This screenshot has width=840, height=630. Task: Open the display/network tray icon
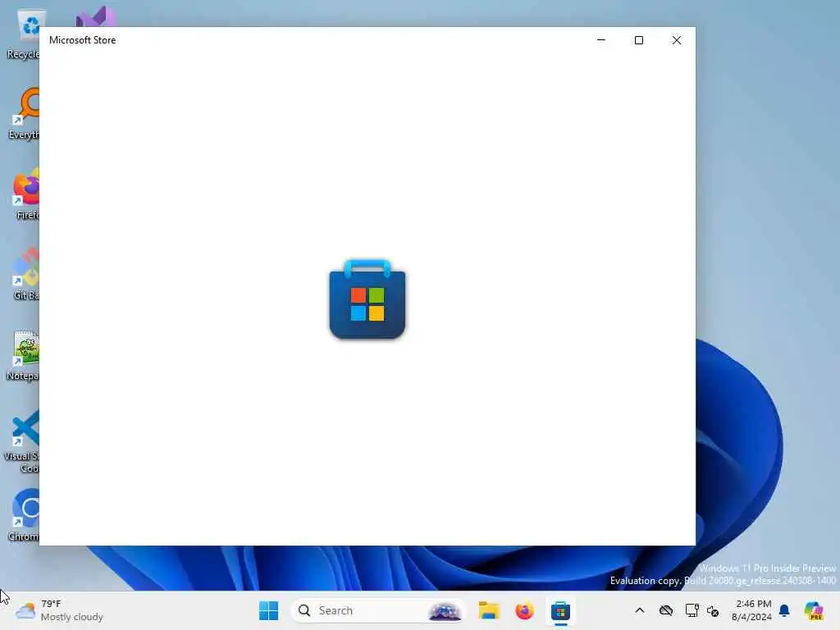pos(692,610)
